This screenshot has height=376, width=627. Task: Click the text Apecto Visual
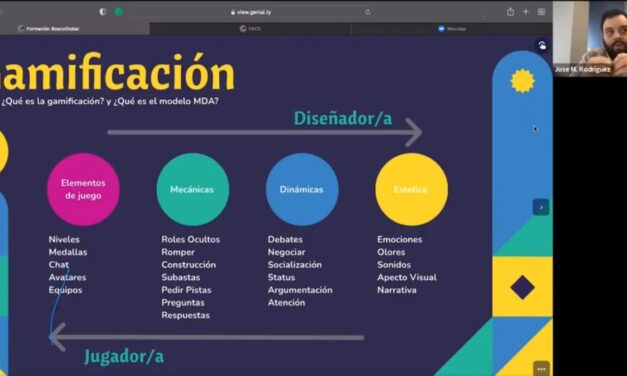coord(407,277)
